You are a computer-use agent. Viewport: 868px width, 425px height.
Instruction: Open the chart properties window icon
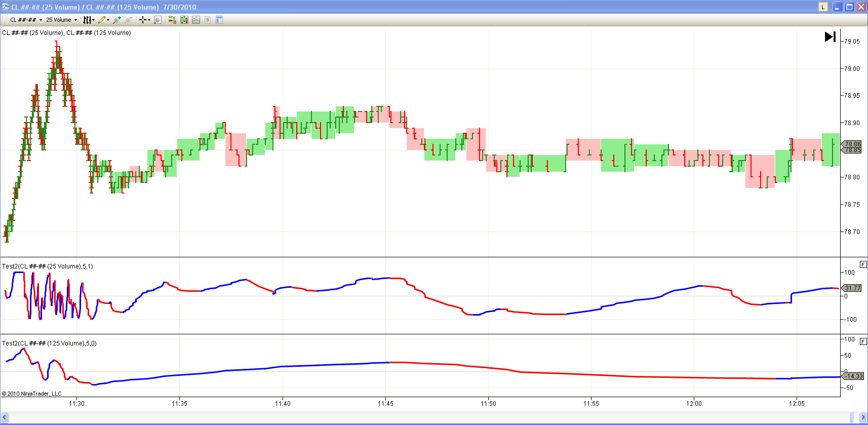tap(219, 20)
